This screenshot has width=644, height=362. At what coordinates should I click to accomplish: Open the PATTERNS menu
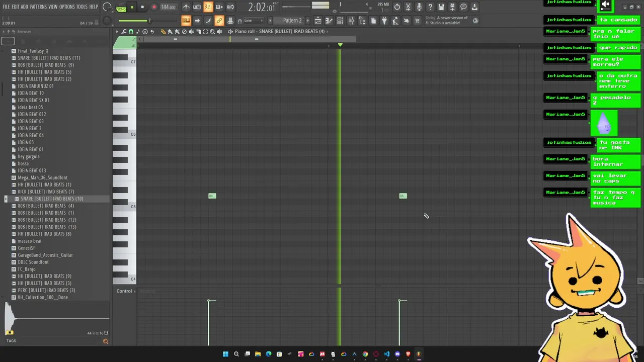tap(38, 7)
